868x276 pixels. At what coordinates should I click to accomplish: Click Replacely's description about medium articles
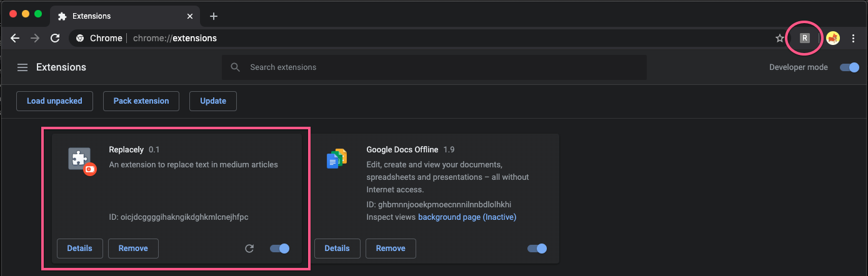tap(194, 165)
